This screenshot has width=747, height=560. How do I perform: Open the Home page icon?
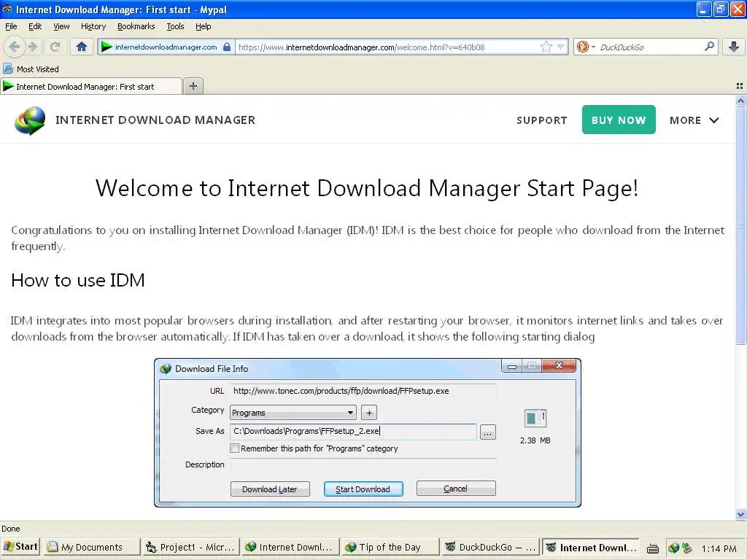coord(82,47)
